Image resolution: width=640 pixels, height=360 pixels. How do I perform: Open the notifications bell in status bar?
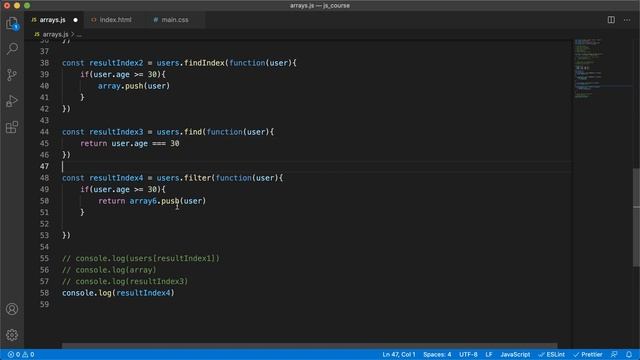pyautogui.click(x=629, y=354)
